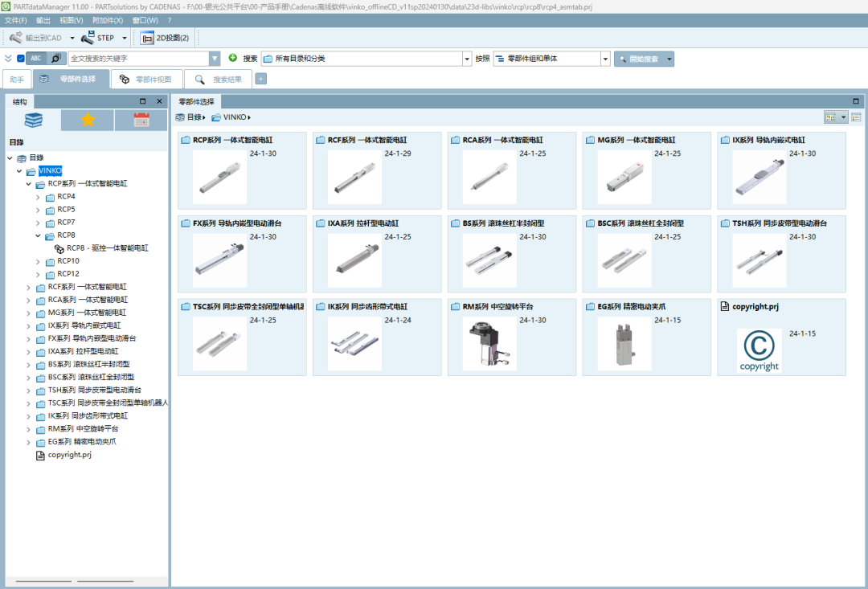Collapse the 目錄 root tree node
868x589 pixels.
(x=10, y=158)
